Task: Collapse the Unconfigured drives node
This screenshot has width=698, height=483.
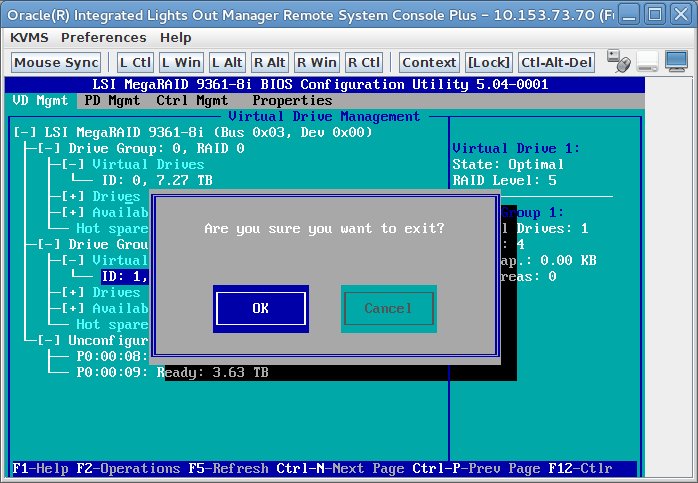Action: (x=49, y=341)
